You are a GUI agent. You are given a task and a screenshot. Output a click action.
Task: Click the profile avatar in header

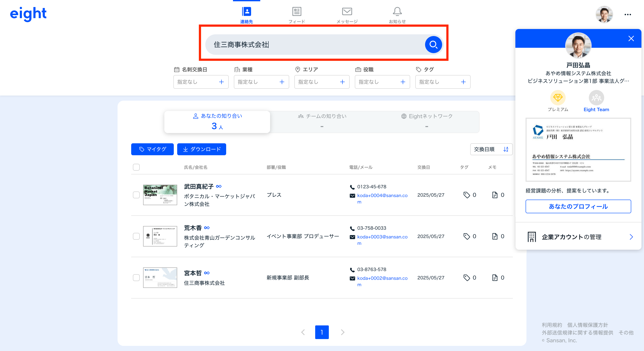coord(604,14)
